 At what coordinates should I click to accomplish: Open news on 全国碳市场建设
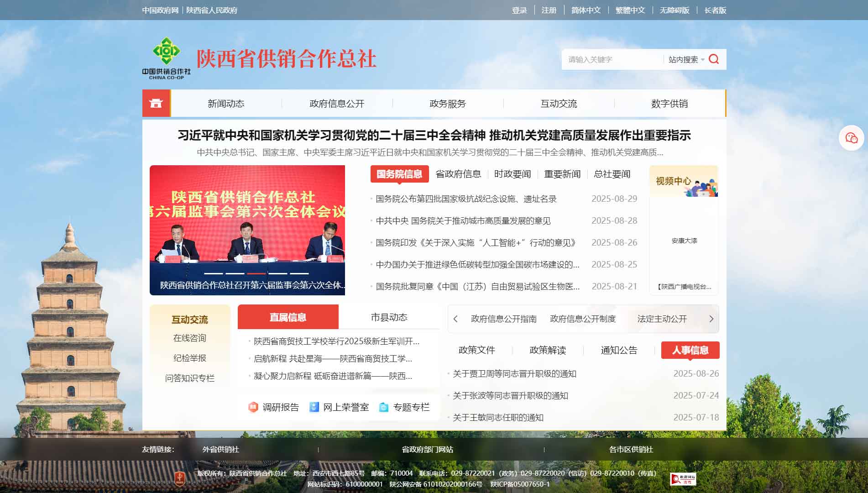point(477,264)
